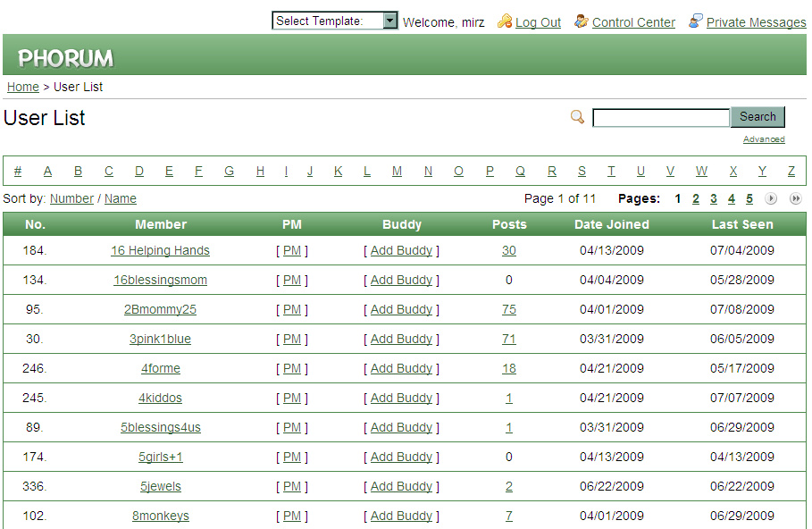812x529 pixels.
Task: Add 4kiddos as a buddy
Action: tap(401, 399)
